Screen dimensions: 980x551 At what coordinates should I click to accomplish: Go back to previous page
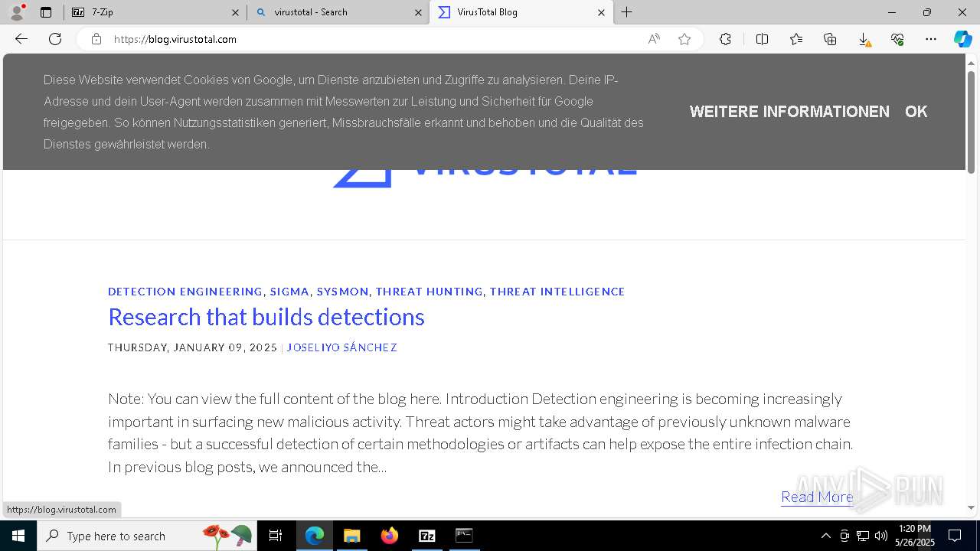[21, 39]
